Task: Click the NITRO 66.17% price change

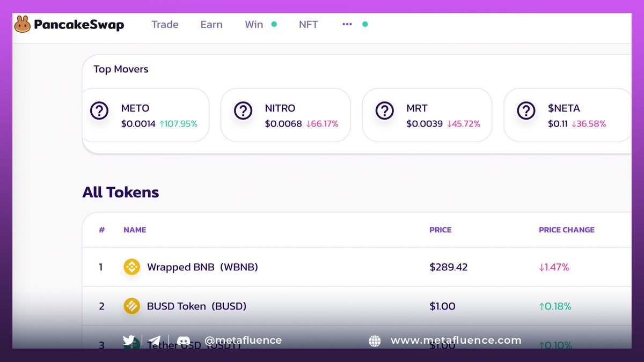Action: [x=323, y=124]
